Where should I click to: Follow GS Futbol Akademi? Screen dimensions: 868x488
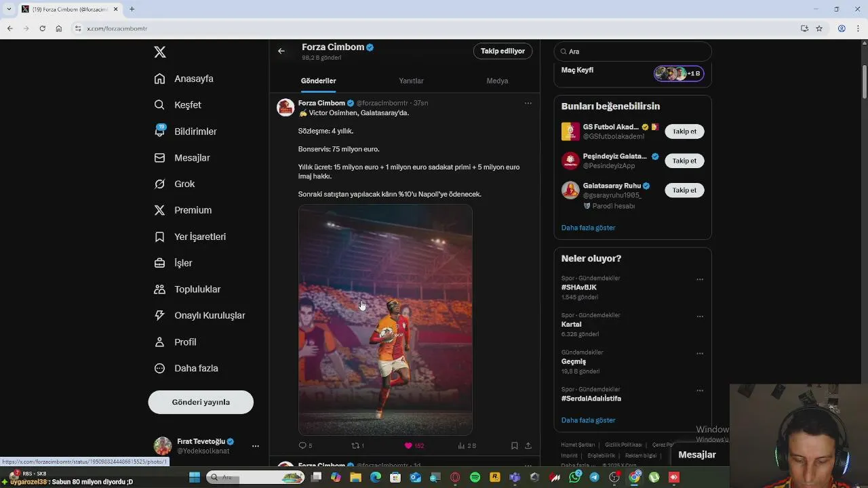coord(684,131)
